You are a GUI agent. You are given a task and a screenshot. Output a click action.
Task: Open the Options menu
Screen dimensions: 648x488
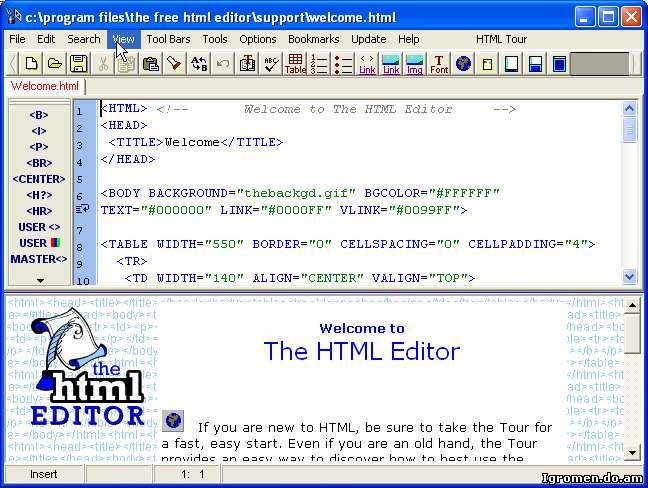tap(258, 39)
